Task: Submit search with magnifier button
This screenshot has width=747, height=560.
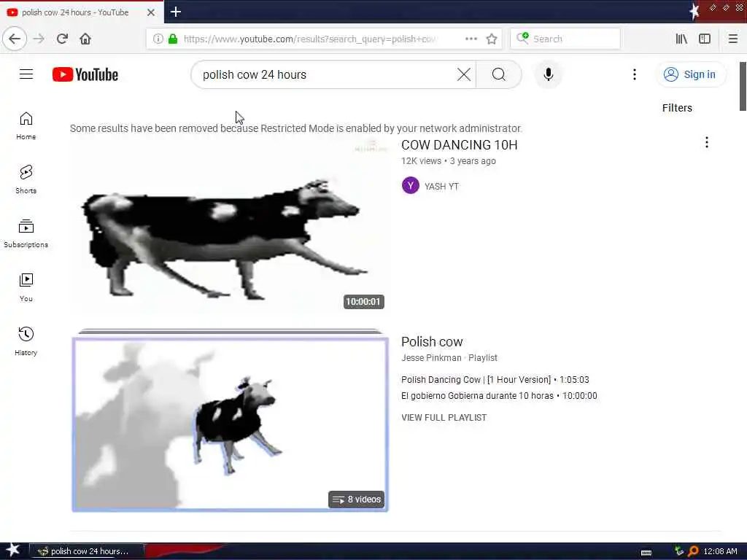Action: [x=499, y=74]
